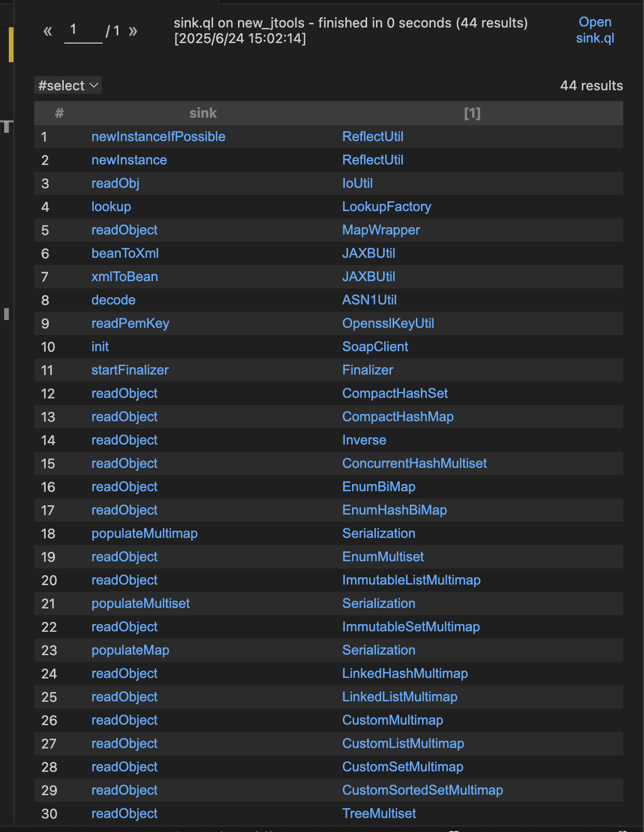Open the IoUtil class link
Screen dimensions: 644x832
pyautogui.click(x=357, y=183)
